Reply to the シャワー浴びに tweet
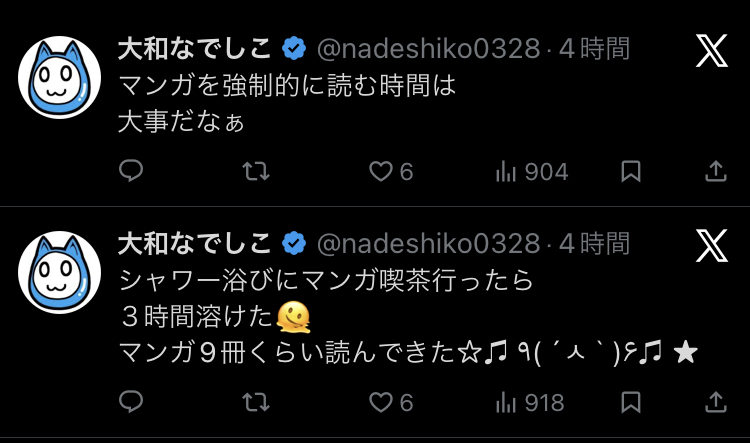The width and height of the screenshot is (750, 443). pos(131,402)
